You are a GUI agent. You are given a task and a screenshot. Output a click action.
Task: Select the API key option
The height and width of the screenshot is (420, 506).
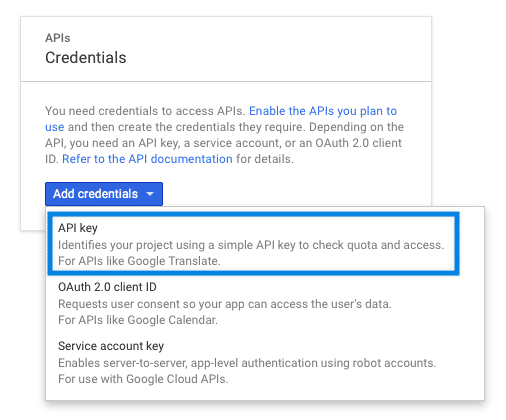253,244
